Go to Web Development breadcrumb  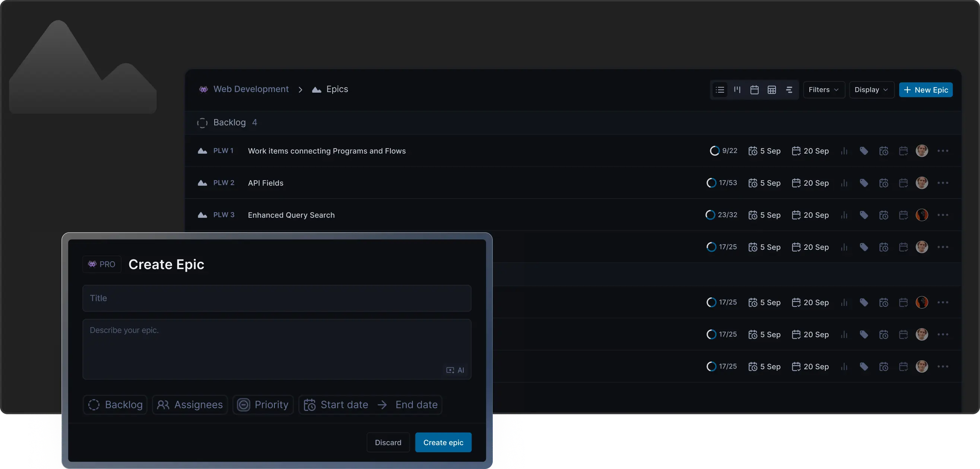251,89
